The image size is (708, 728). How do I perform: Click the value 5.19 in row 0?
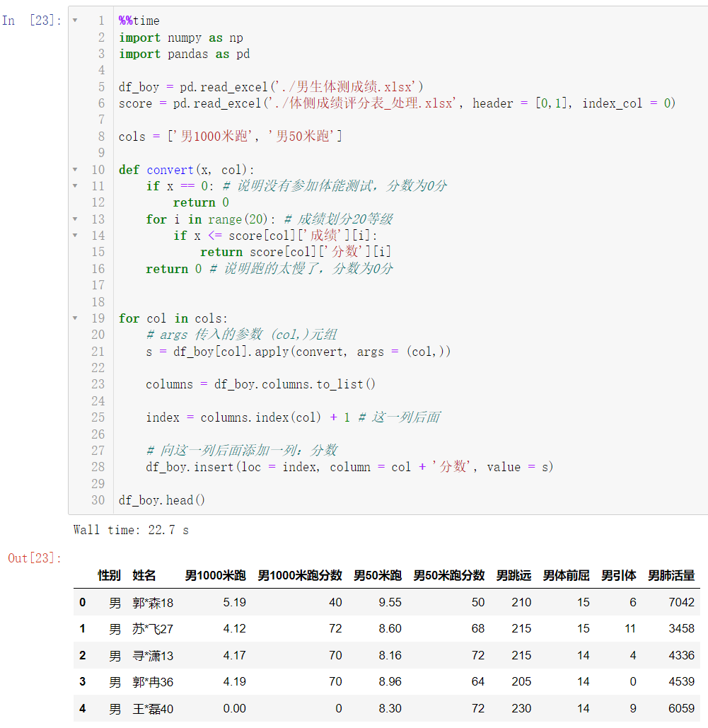click(234, 602)
